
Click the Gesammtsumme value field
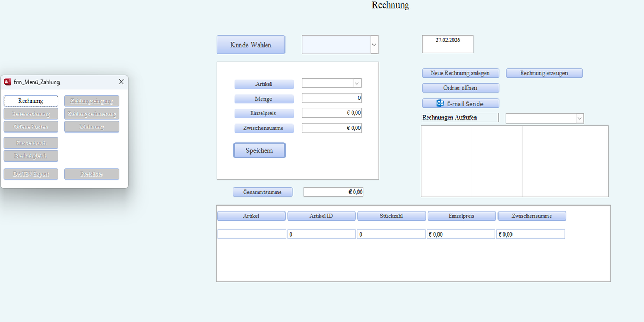(x=333, y=192)
